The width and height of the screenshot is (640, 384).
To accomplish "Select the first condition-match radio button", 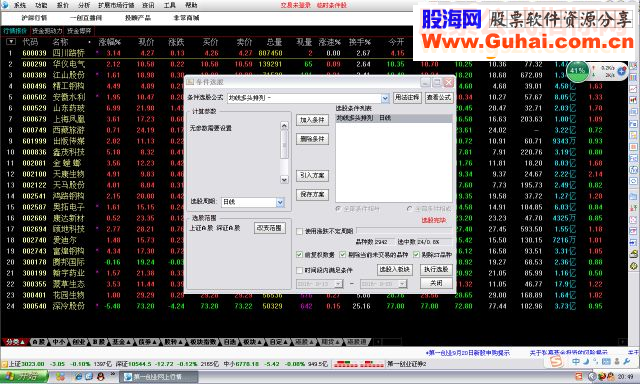I will [x=338, y=209].
